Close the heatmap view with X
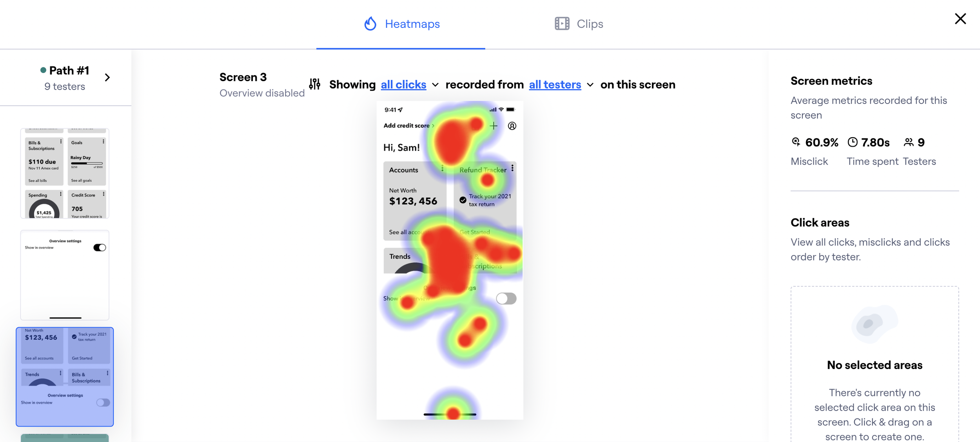This screenshot has height=442, width=980. [960, 19]
